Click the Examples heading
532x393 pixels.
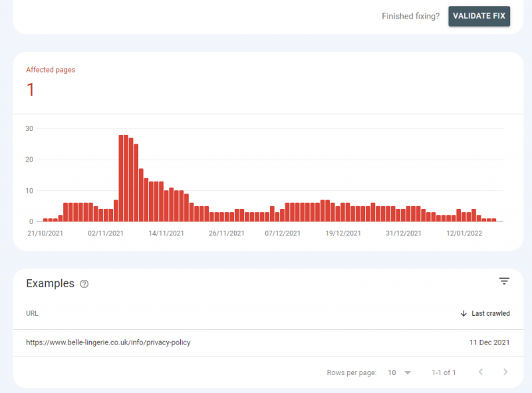tap(51, 283)
